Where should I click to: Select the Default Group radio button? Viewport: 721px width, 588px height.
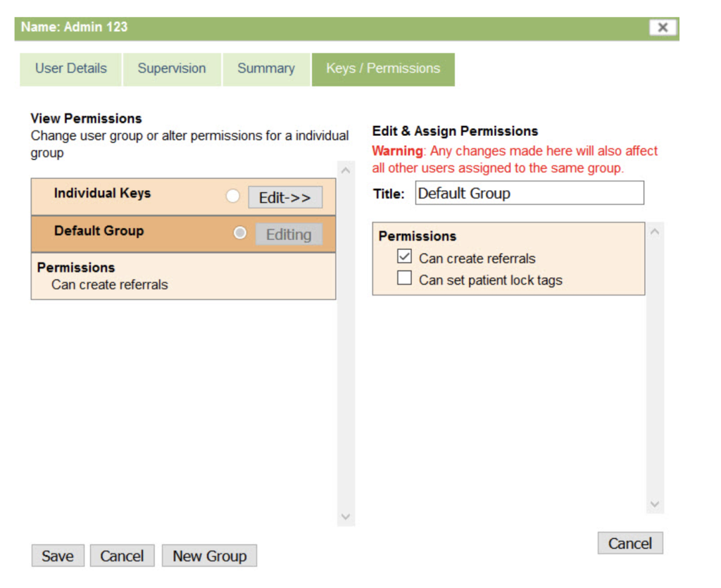(x=240, y=233)
